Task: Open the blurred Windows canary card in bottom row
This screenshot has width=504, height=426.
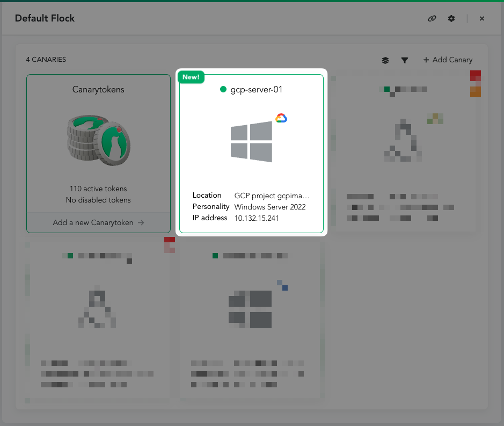Action: point(251,320)
